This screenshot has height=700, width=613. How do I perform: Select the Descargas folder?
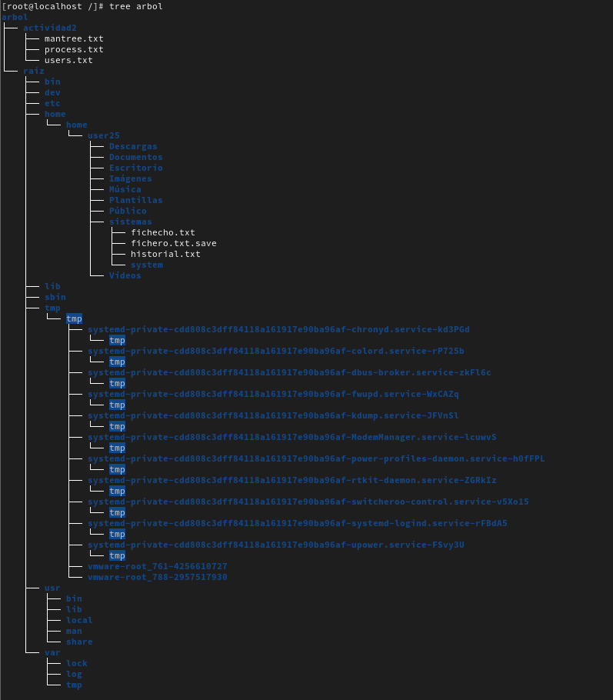coord(132,146)
